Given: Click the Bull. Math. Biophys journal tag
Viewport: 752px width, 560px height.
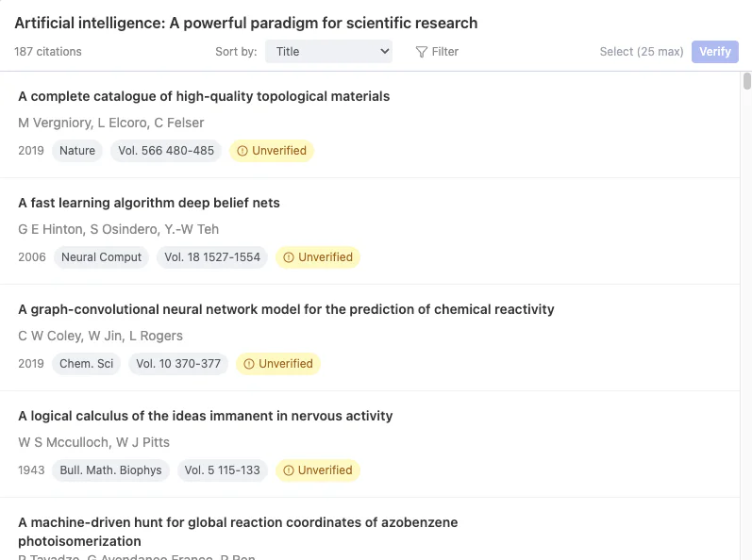Looking at the screenshot, I should 110,470.
